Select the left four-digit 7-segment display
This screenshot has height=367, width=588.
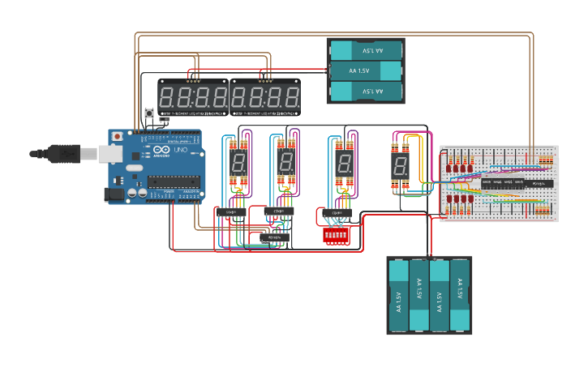[x=193, y=97]
